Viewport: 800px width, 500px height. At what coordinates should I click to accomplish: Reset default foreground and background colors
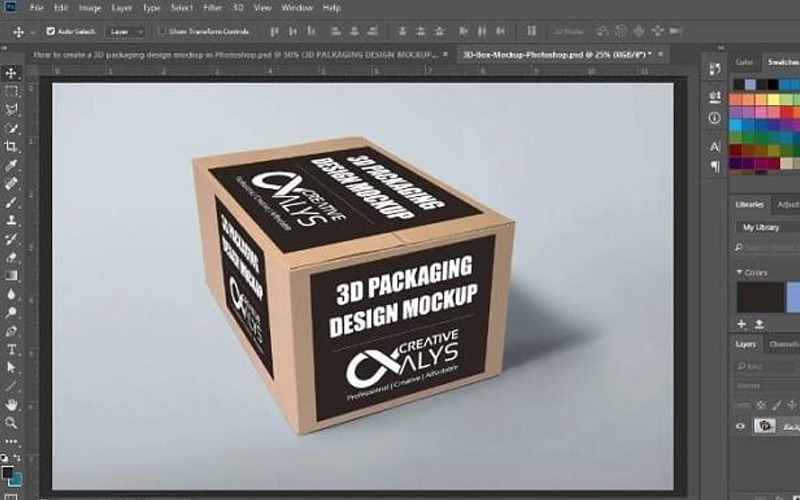pyautogui.click(x=4, y=457)
